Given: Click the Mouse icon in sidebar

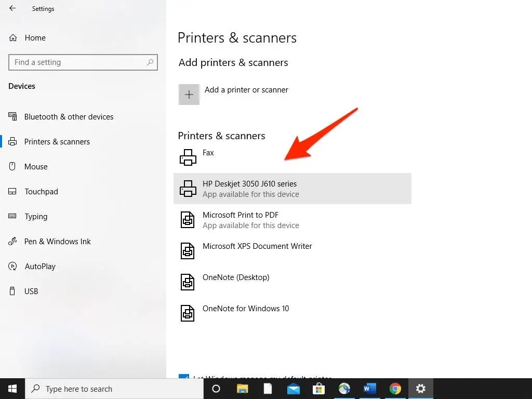Looking at the screenshot, I should 12,166.
